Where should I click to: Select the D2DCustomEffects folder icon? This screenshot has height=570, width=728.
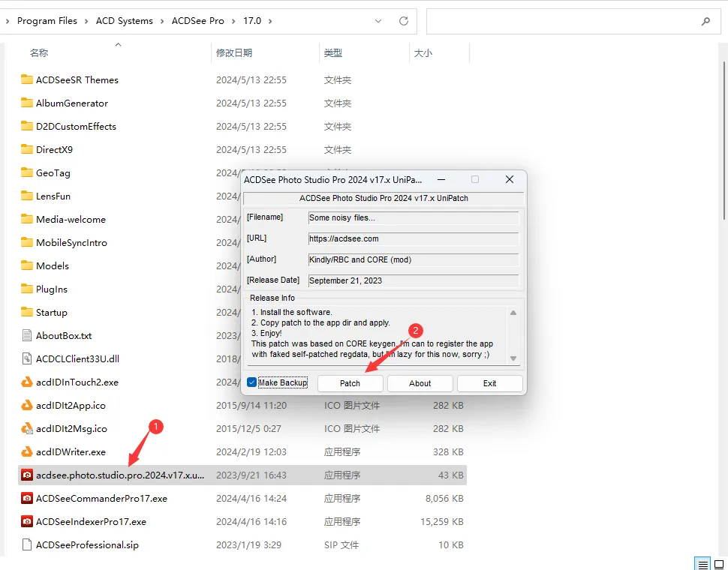tap(27, 126)
